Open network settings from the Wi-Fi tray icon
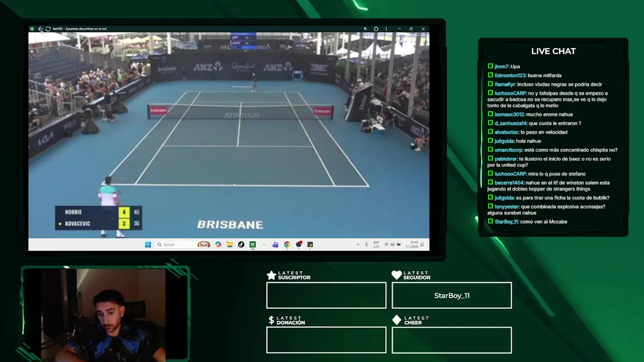Image resolution: width=644 pixels, height=362 pixels. click(x=386, y=244)
